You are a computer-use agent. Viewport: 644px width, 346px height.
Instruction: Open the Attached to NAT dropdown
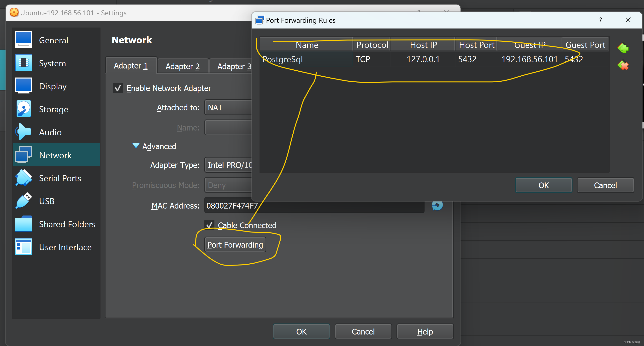[228, 108]
